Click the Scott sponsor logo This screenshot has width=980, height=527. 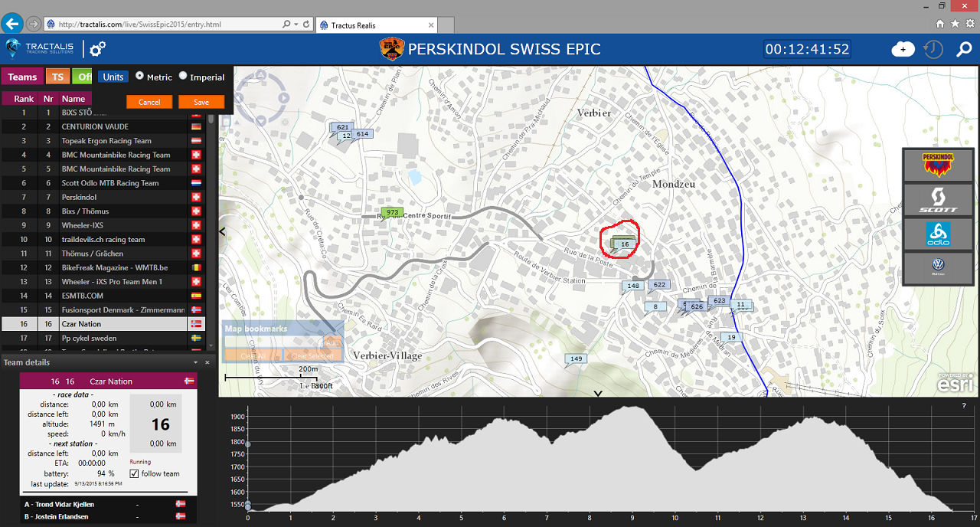(x=938, y=199)
